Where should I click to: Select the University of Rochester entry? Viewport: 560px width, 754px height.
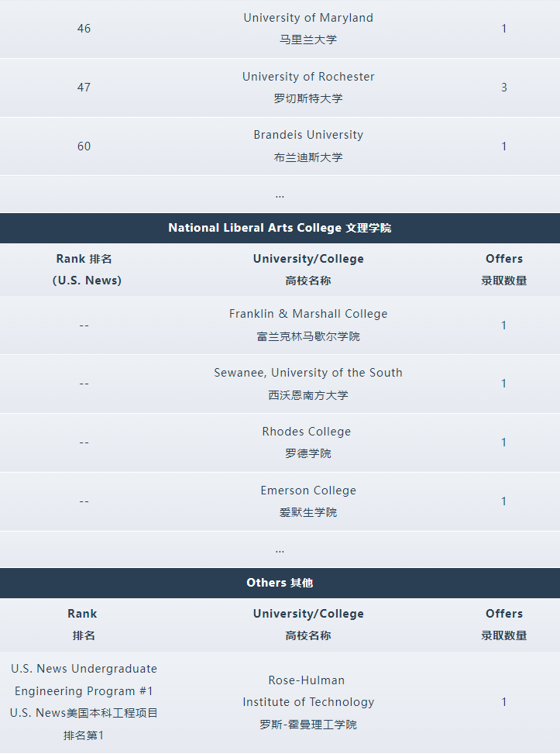(x=308, y=77)
